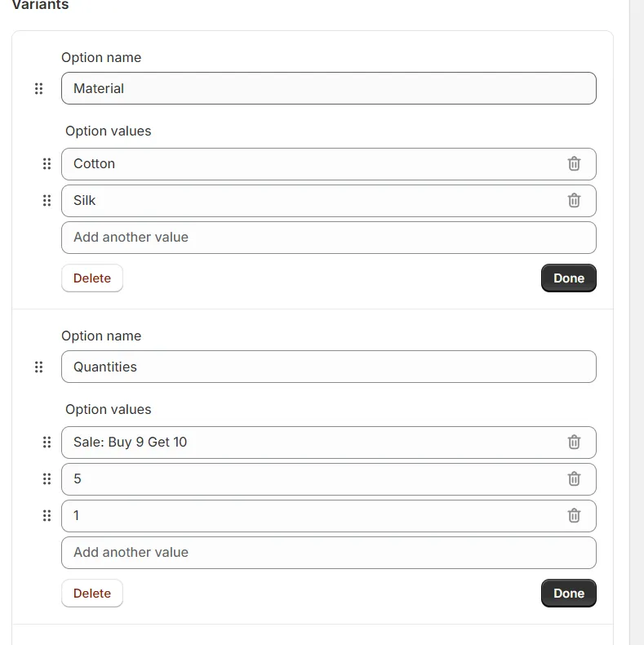Click trash icon next to Silk value
This screenshot has width=644, height=645.
pos(574,200)
